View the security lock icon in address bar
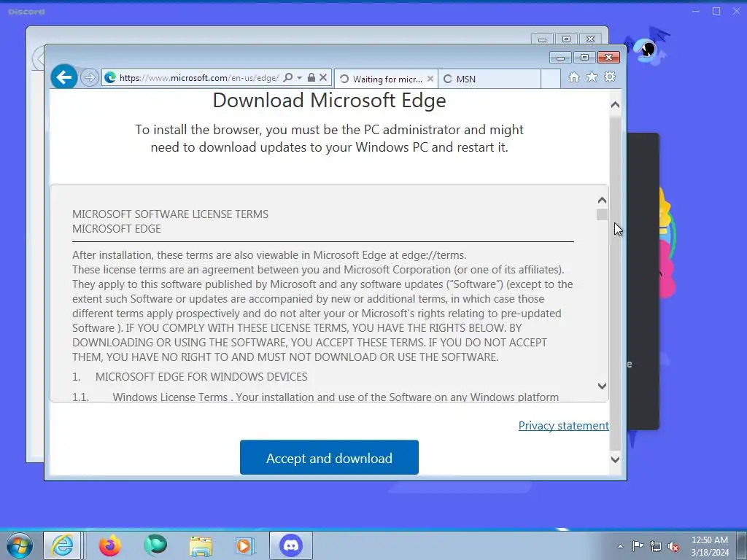The height and width of the screenshot is (560, 747). coord(311,77)
